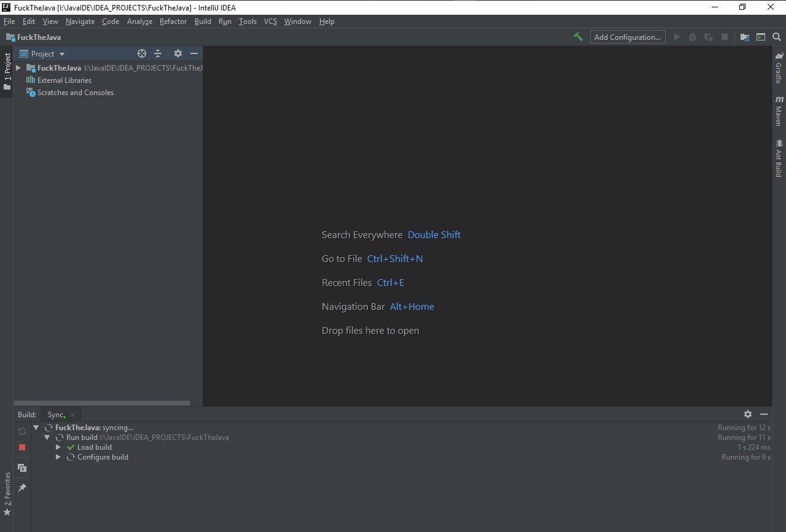
Task: Open Build panel settings gear
Action: (748, 414)
